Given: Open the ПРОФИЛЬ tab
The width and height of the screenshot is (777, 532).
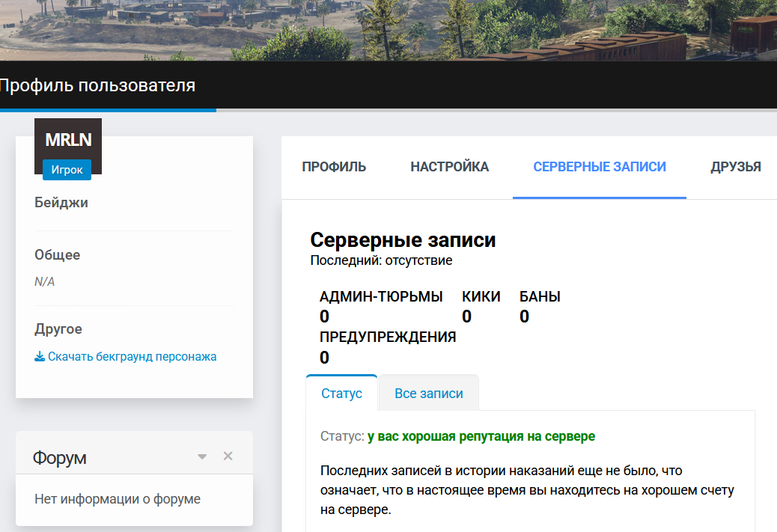Looking at the screenshot, I should (334, 167).
